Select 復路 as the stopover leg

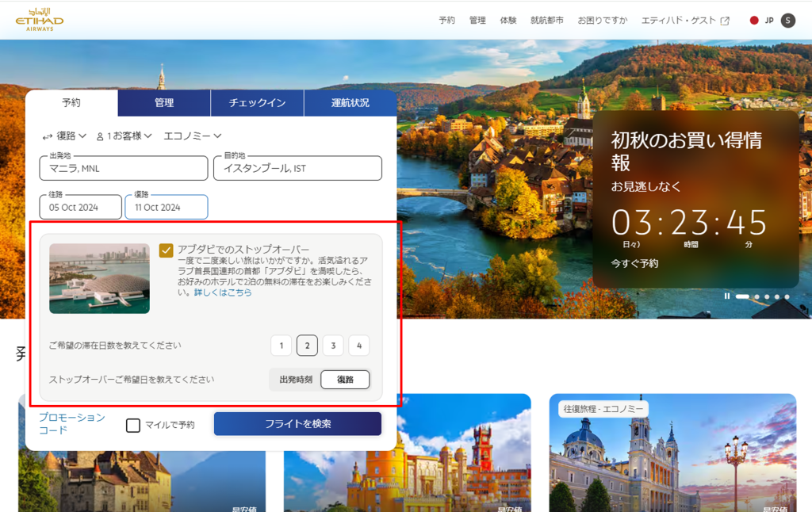(x=345, y=380)
